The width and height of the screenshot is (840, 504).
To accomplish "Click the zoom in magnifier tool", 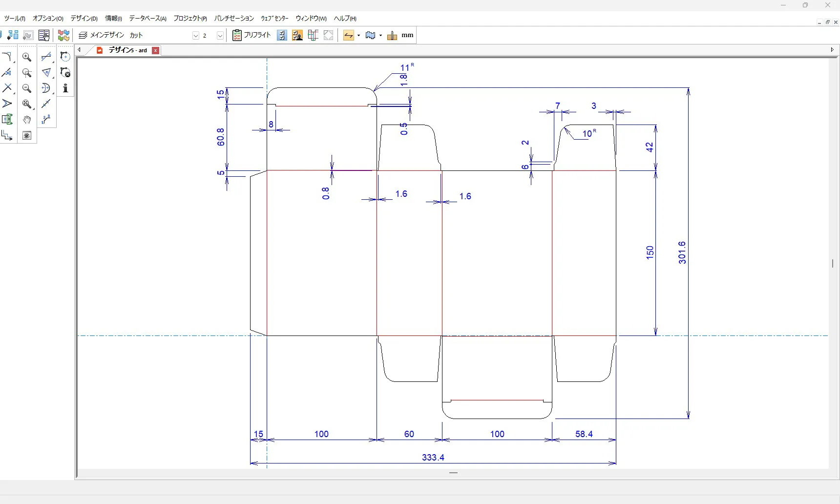I will pos(27,57).
